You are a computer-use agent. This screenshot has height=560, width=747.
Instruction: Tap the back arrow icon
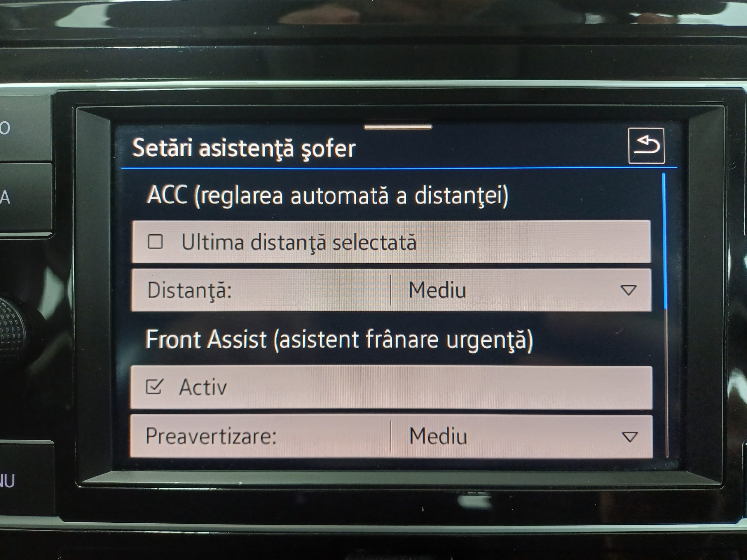coord(646,146)
